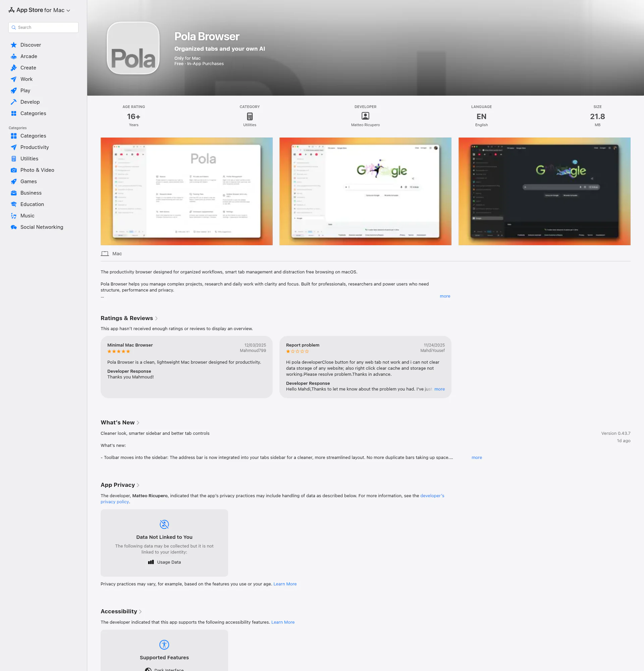Screen dimensions: 644x671
Task: Click the "Version 0.43.7" label
Action: pos(615,433)
